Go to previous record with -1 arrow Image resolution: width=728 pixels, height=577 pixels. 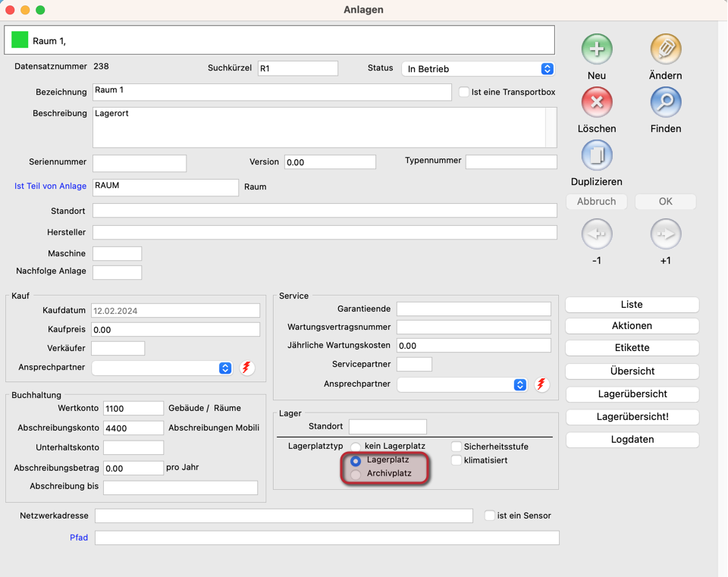(597, 234)
